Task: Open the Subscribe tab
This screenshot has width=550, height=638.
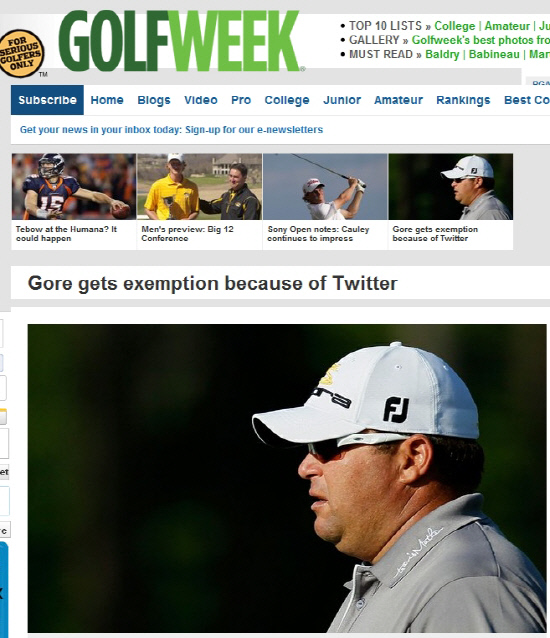Action: click(47, 100)
